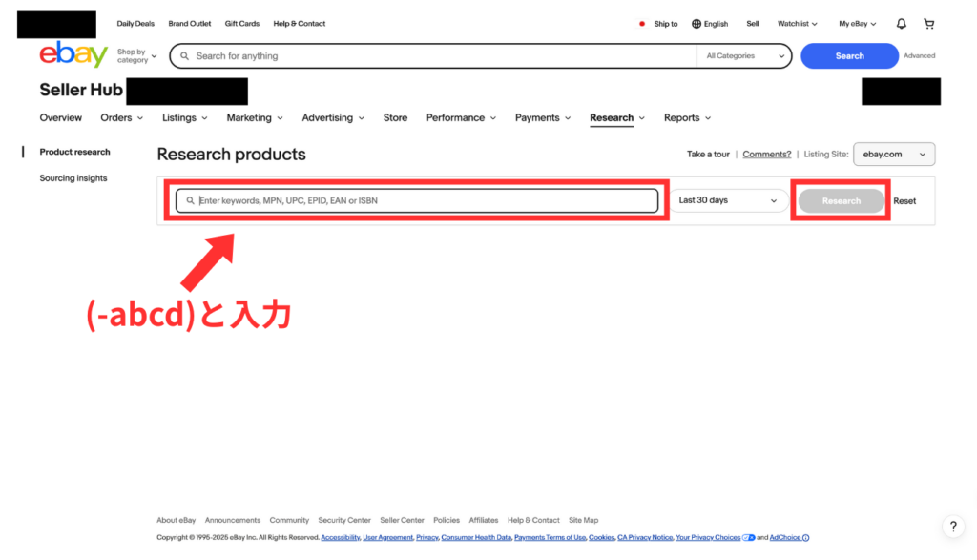Open Affiliates footer link

484,520
